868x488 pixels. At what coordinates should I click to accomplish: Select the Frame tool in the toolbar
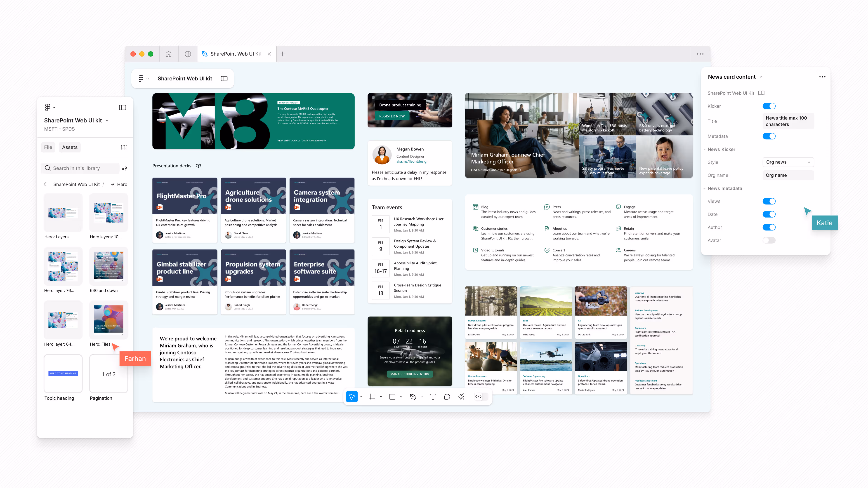(x=372, y=397)
